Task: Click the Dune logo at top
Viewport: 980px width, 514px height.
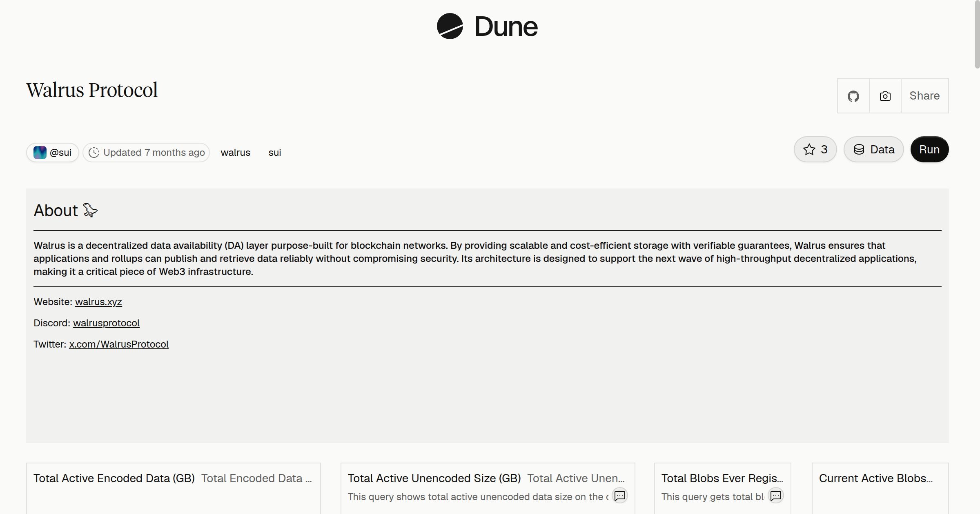Action: click(487, 26)
